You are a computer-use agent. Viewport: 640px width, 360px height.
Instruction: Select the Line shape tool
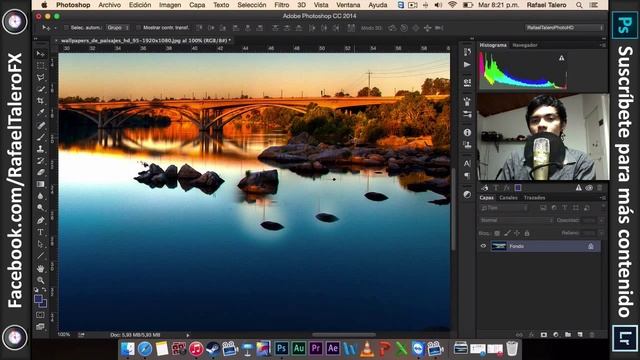(x=40, y=256)
